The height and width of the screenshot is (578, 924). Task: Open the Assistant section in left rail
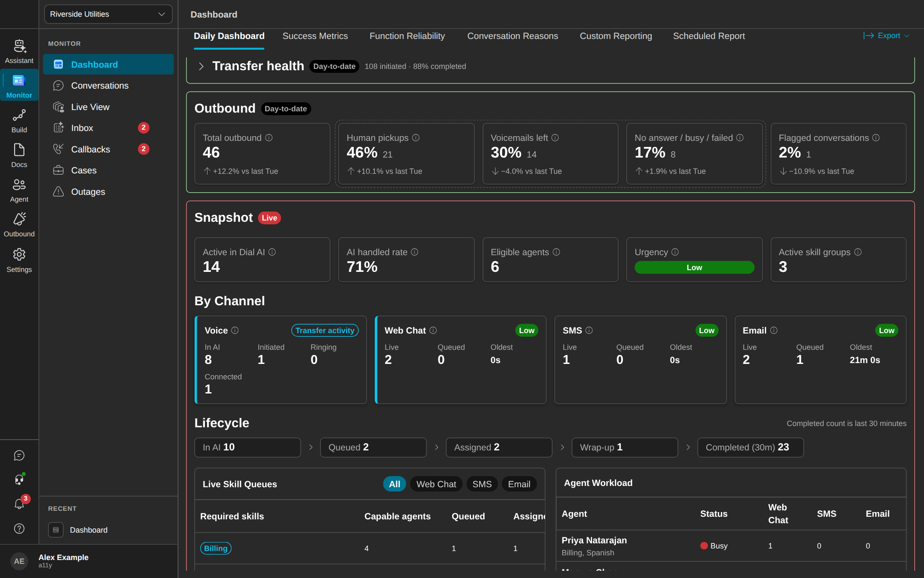[x=19, y=52]
